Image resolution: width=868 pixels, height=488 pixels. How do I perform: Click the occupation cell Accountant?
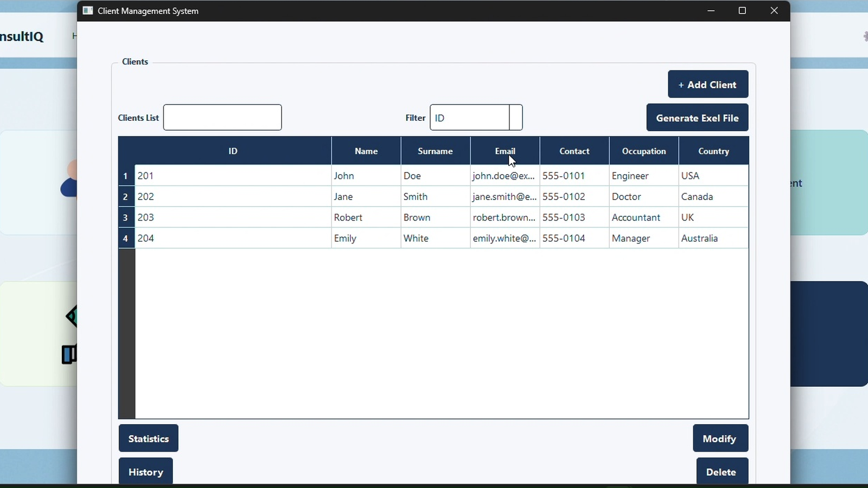[644, 217]
